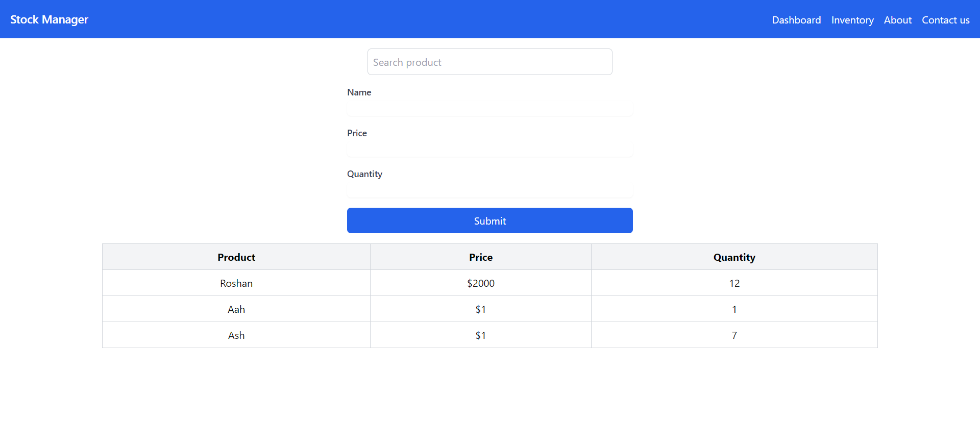
Task: Click the Price form label
Action: pyautogui.click(x=357, y=133)
